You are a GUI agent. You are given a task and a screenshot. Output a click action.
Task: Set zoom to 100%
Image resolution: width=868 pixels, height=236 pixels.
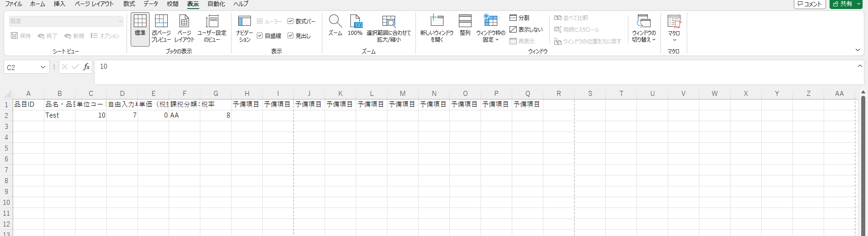click(x=355, y=25)
